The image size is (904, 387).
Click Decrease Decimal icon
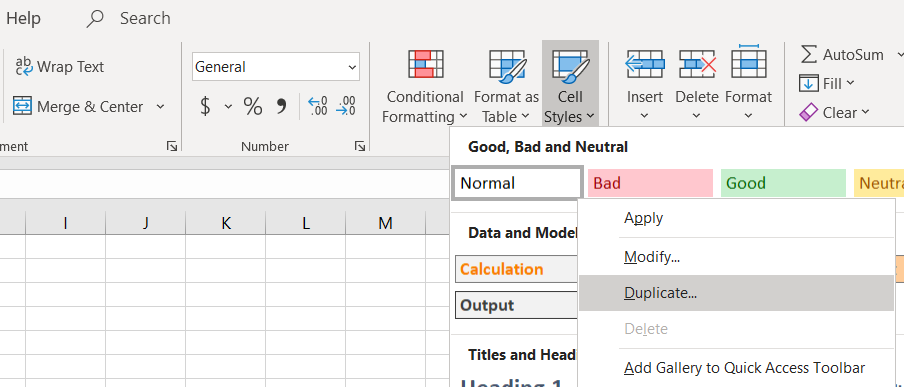point(346,107)
